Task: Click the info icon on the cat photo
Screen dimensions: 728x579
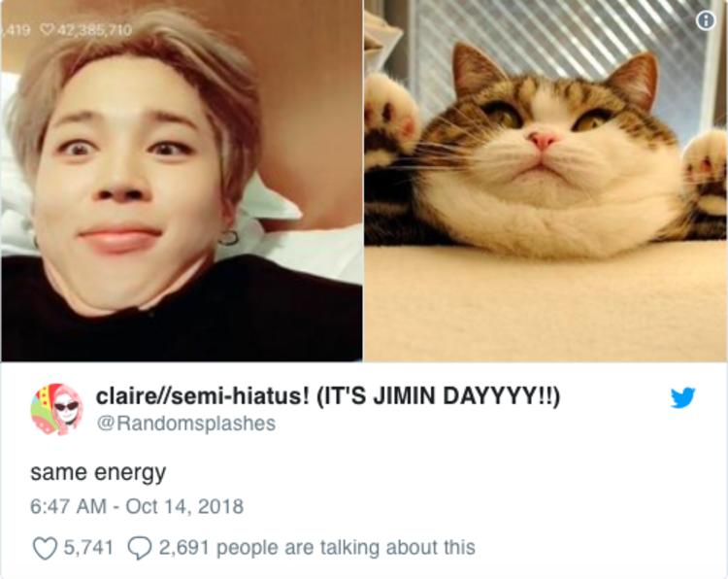Action: coord(706,20)
